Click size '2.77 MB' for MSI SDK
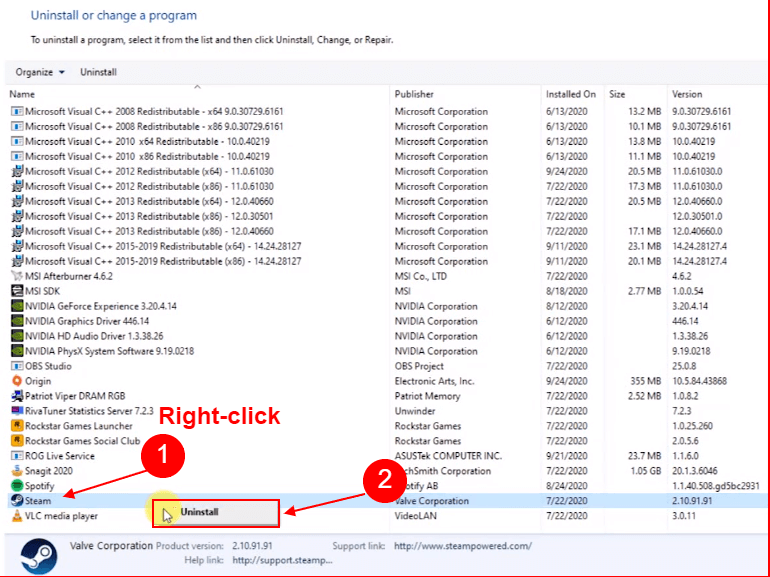The image size is (770, 577). point(644,291)
